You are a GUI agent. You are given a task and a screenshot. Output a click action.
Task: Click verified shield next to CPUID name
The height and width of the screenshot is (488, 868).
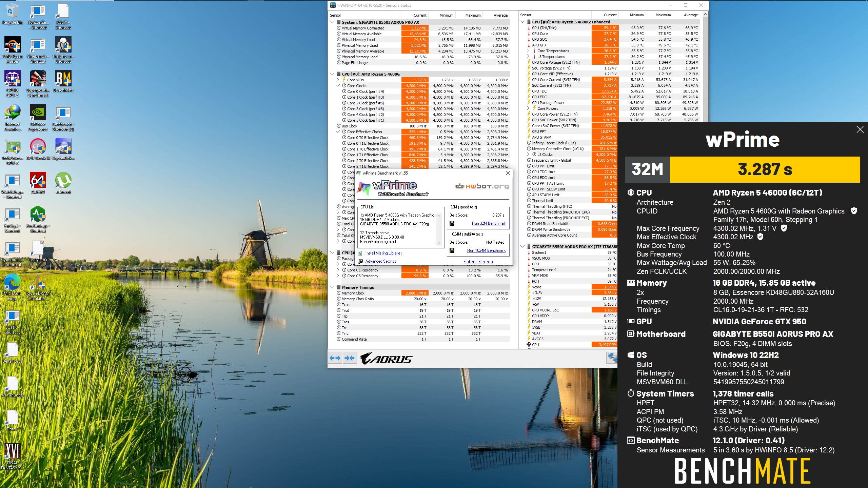(854, 211)
